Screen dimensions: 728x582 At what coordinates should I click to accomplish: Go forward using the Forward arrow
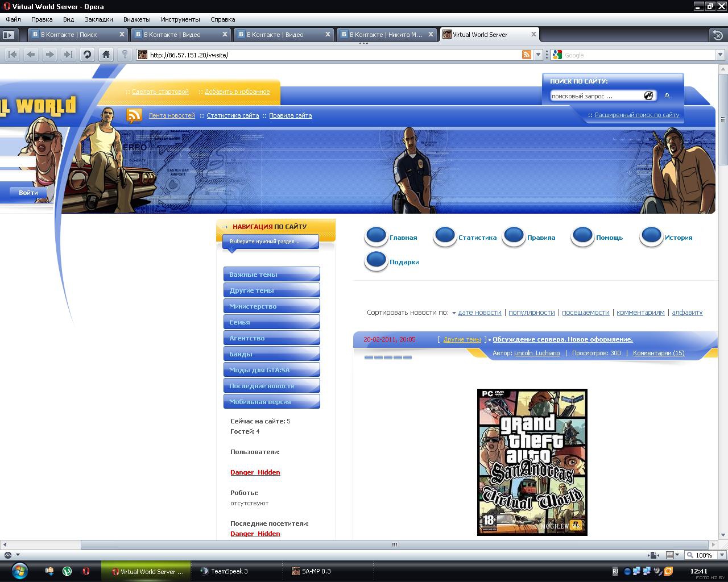pos(49,55)
